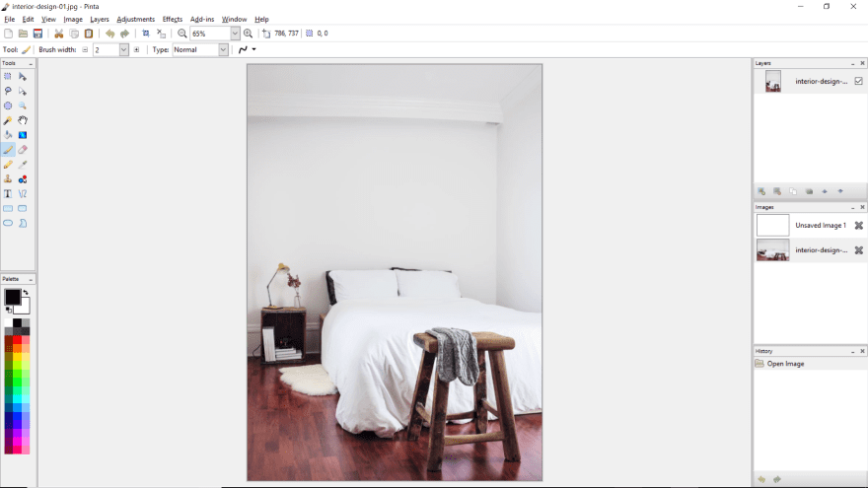Minimize the Images panel
This screenshot has width=868, height=488.
click(852, 207)
